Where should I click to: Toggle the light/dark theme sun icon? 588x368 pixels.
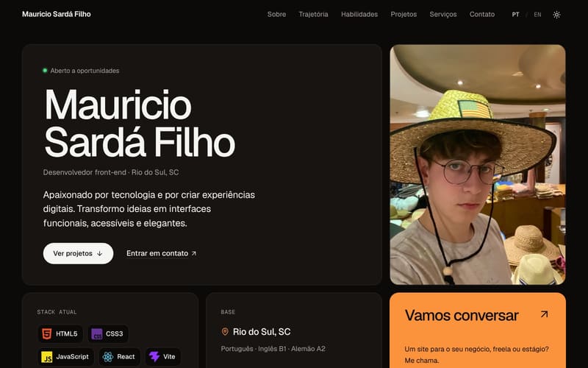[x=556, y=15]
